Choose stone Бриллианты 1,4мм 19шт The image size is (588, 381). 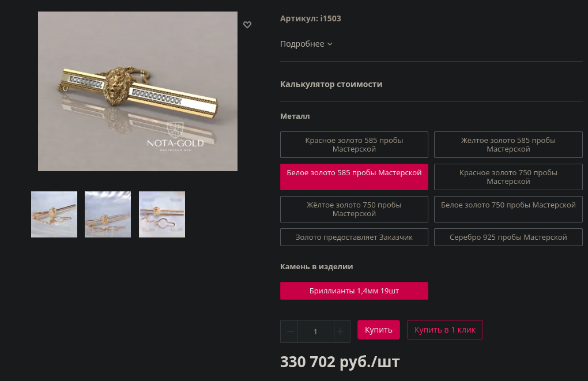point(354,291)
